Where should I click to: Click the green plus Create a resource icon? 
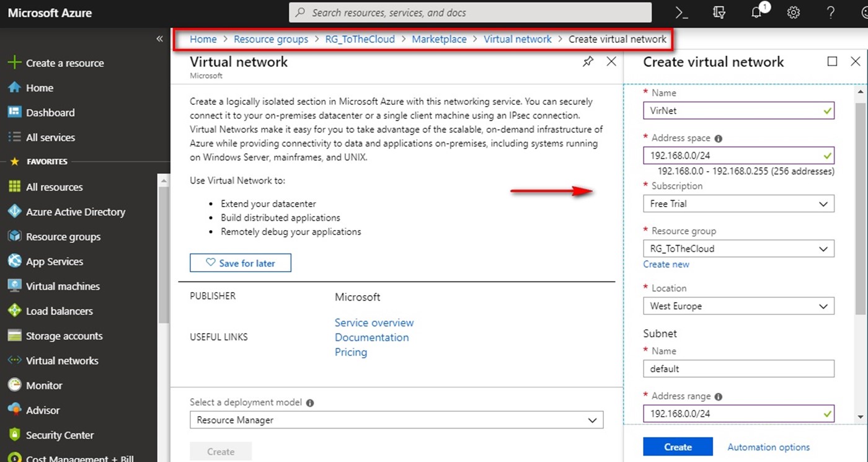click(14, 63)
